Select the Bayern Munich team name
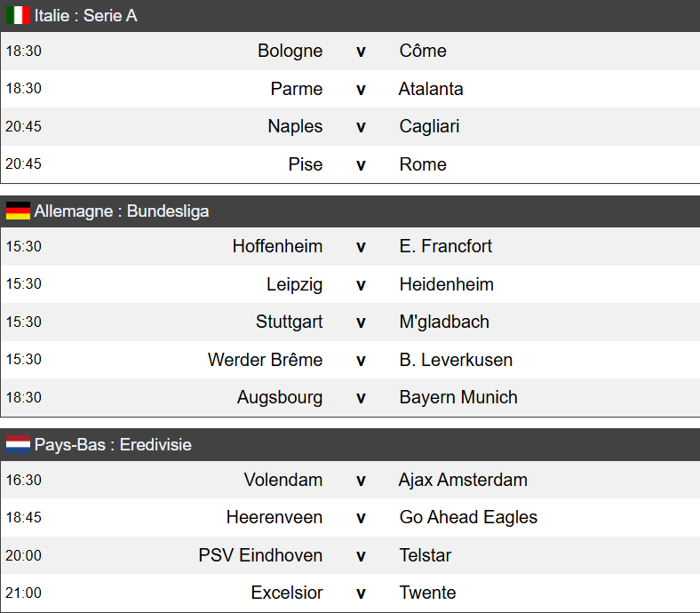This screenshot has width=700, height=613. [x=458, y=397]
